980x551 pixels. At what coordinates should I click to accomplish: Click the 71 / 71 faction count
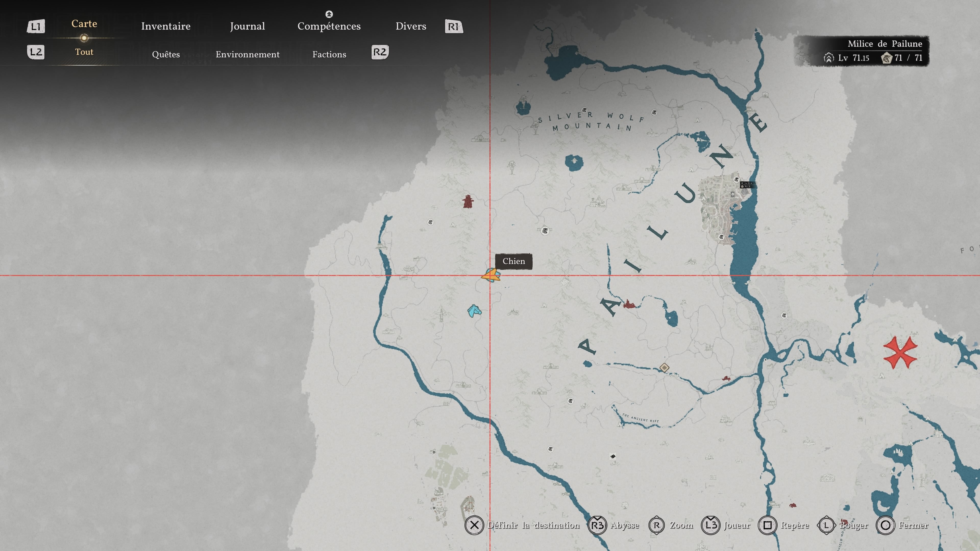tap(909, 58)
